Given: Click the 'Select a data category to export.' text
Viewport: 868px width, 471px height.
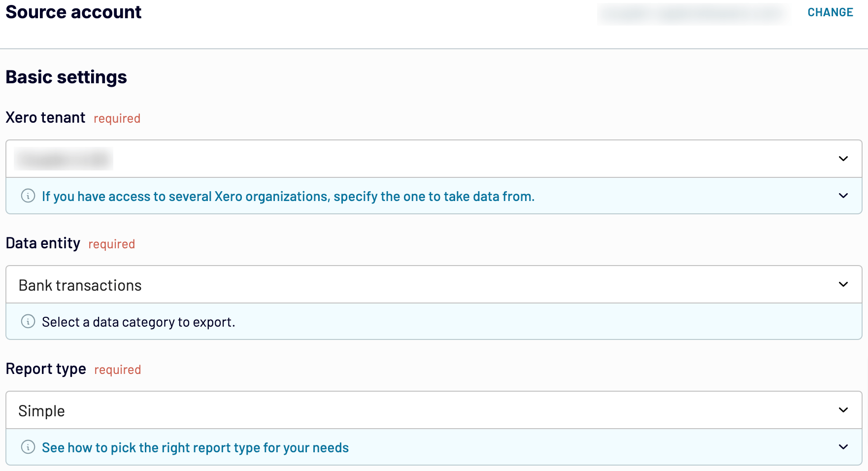Looking at the screenshot, I should (x=138, y=322).
